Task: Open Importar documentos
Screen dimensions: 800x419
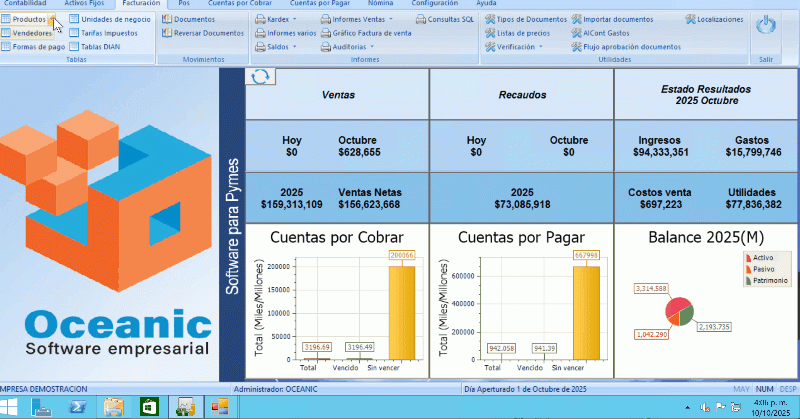Action: click(x=612, y=19)
